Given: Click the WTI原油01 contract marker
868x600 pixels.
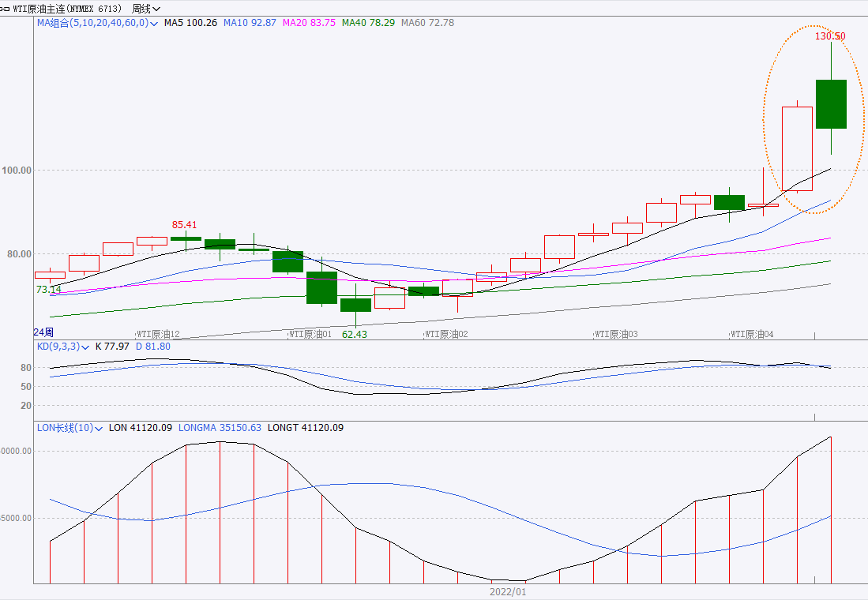Looking at the screenshot, I should pyautogui.click(x=310, y=334).
